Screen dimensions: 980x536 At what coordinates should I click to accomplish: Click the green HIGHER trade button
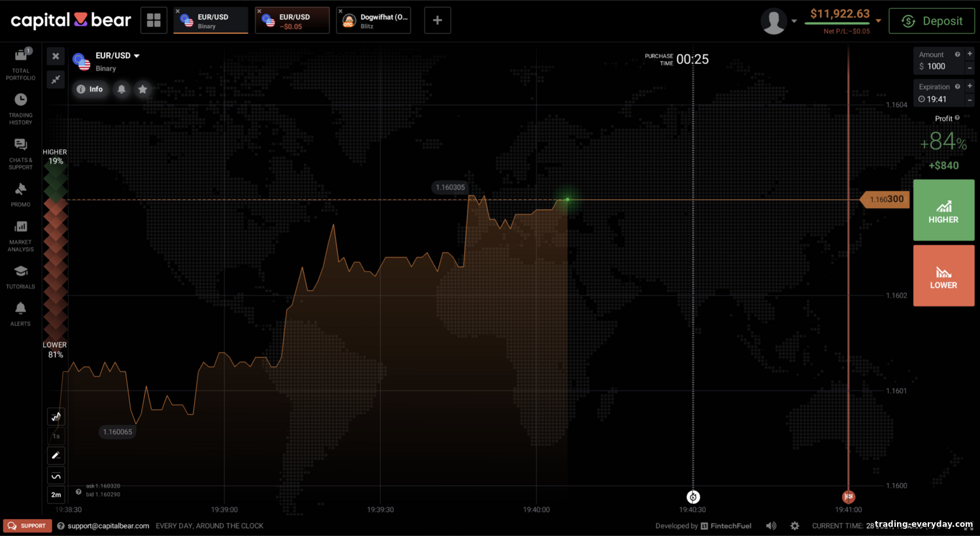pos(943,210)
